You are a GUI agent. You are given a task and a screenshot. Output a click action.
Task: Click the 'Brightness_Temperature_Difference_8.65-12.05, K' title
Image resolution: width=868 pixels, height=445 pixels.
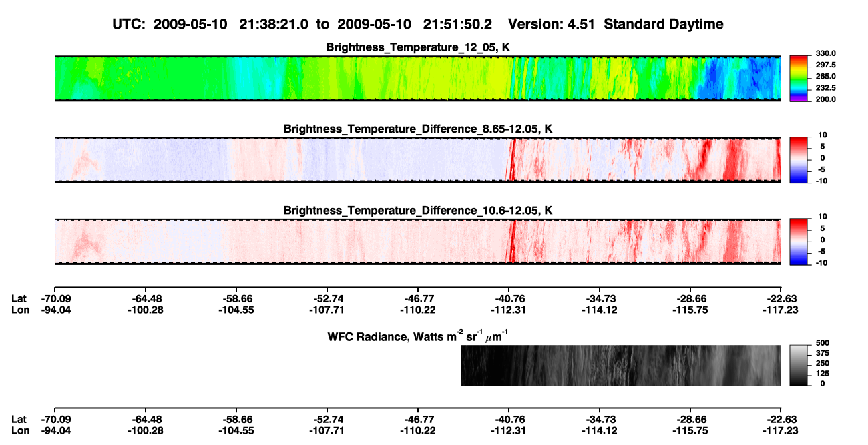[418, 129]
